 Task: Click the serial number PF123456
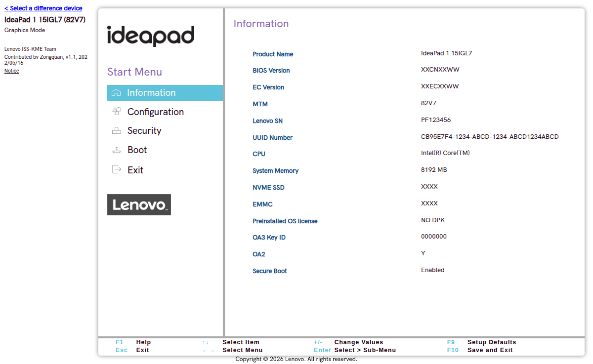tap(436, 120)
